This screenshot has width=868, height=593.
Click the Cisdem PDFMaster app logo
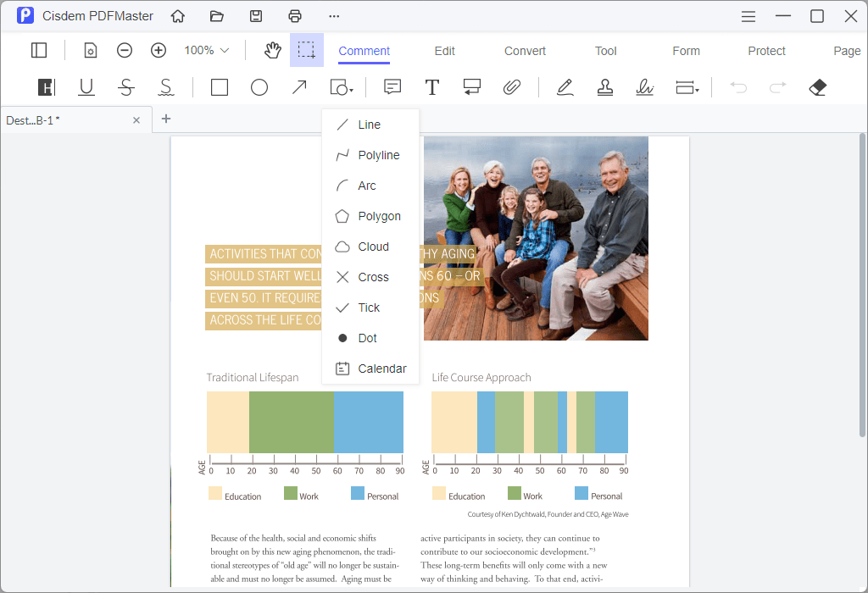point(25,15)
